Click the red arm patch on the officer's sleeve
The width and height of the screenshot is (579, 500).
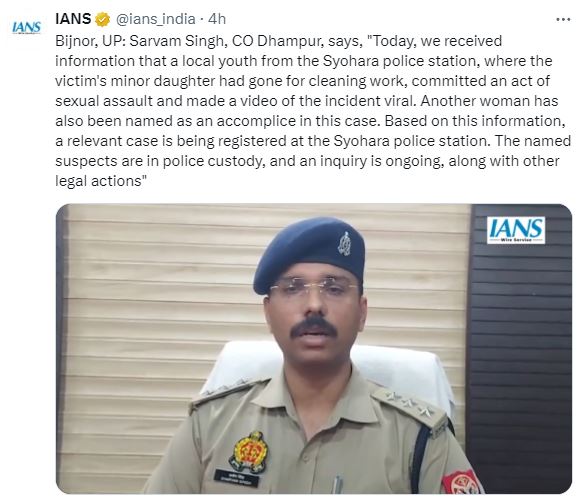coord(461,483)
